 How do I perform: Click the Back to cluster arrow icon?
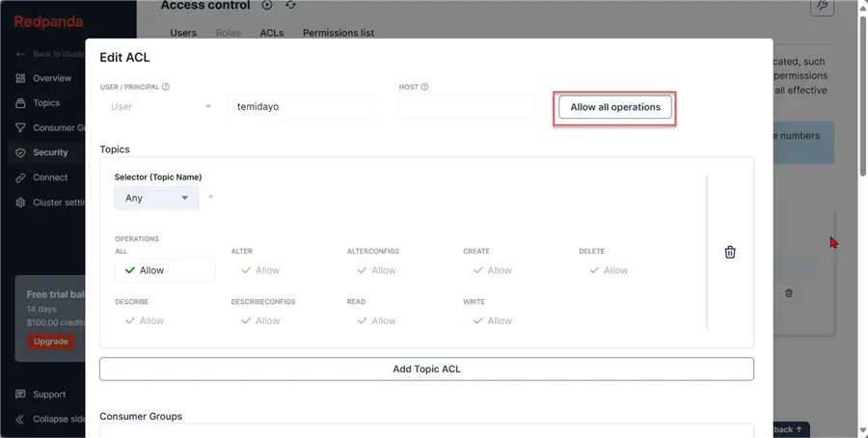pyautogui.click(x=20, y=54)
